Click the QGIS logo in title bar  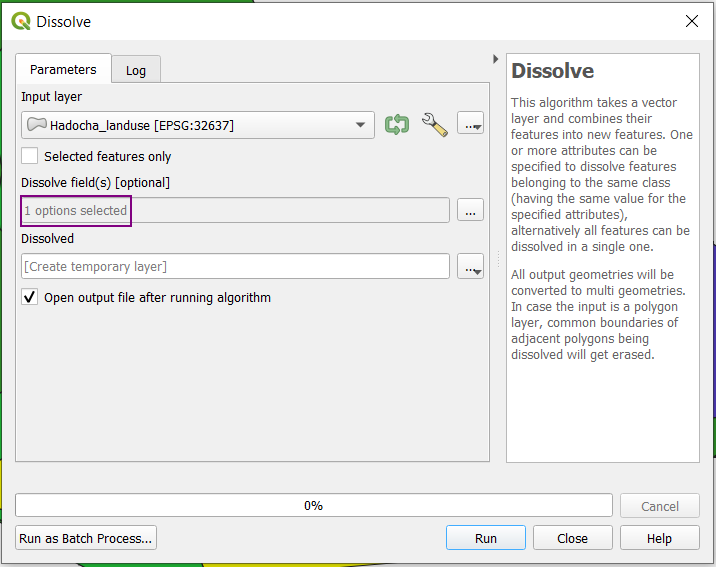21,21
